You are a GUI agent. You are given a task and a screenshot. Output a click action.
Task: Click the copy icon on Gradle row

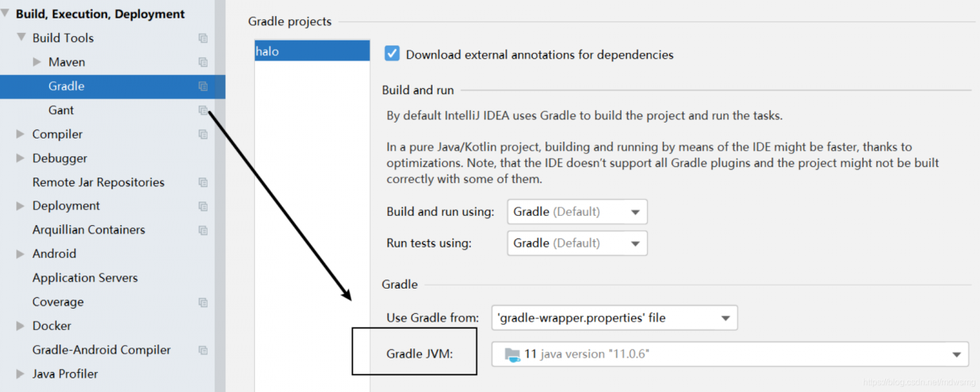[203, 87]
